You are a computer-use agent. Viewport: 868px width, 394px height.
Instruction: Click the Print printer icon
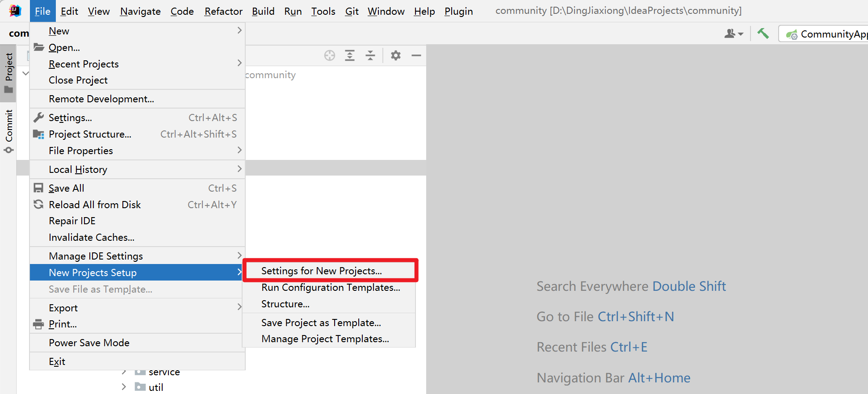(39, 324)
